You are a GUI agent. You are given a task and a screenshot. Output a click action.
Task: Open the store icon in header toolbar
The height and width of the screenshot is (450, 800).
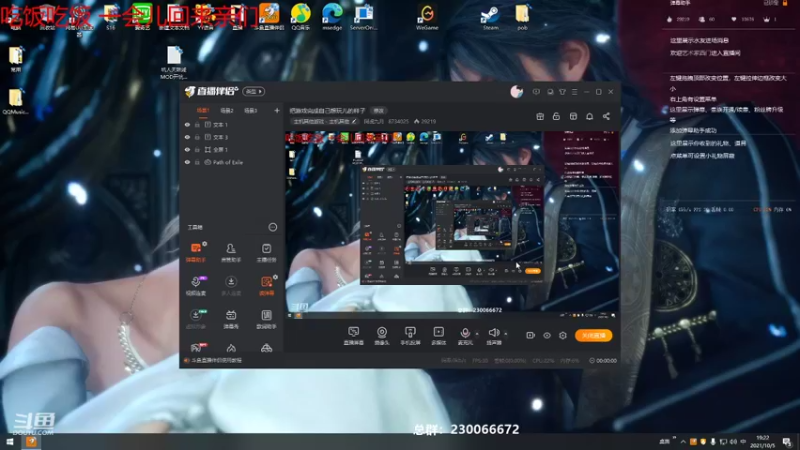[x=573, y=116]
